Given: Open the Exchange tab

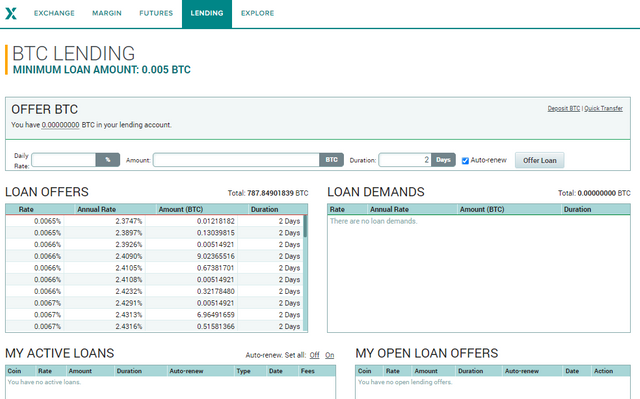Looking at the screenshot, I should 54,13.
